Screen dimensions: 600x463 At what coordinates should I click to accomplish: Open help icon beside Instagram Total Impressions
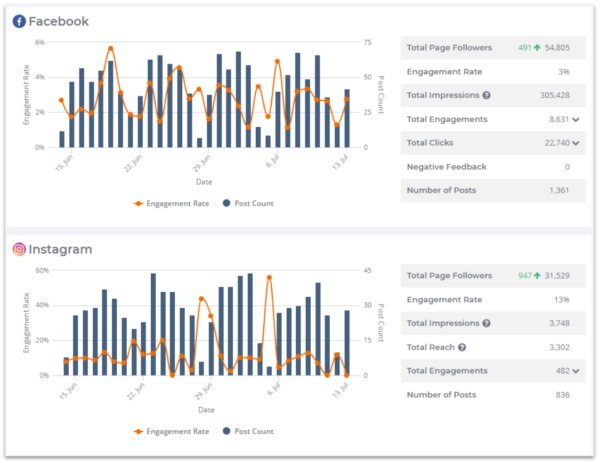click(486, 323)
